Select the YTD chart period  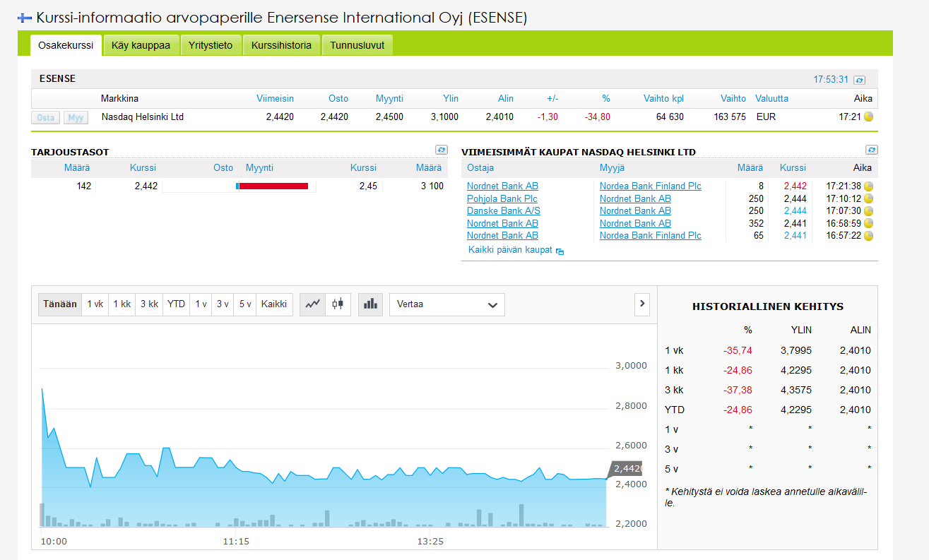(176, 304)
